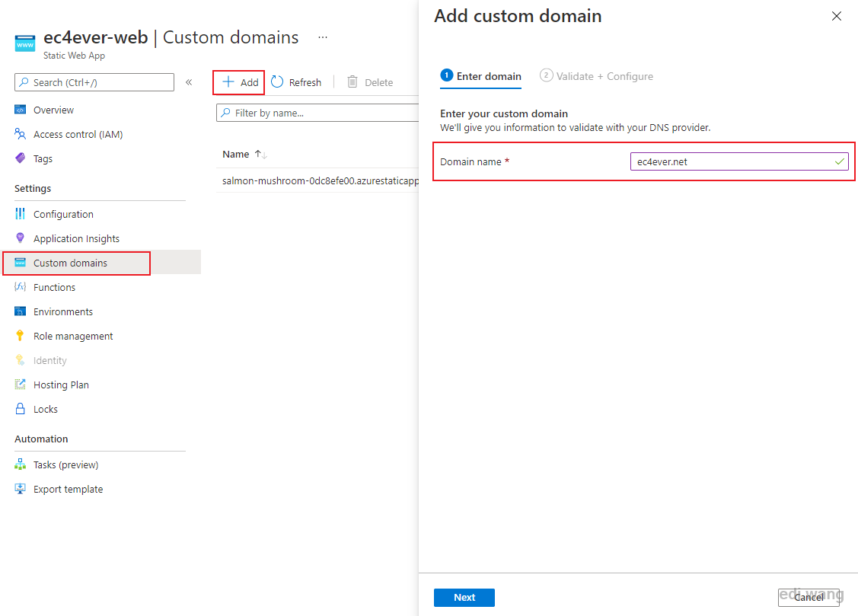858x616 pixels.
Task: Open Overview in the left menu
Action: click(x=53, y=110)
